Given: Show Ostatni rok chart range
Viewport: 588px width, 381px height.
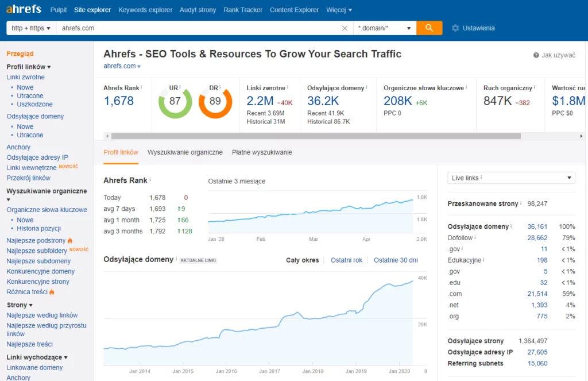Looking at the screenshot, I should (346, 260).
